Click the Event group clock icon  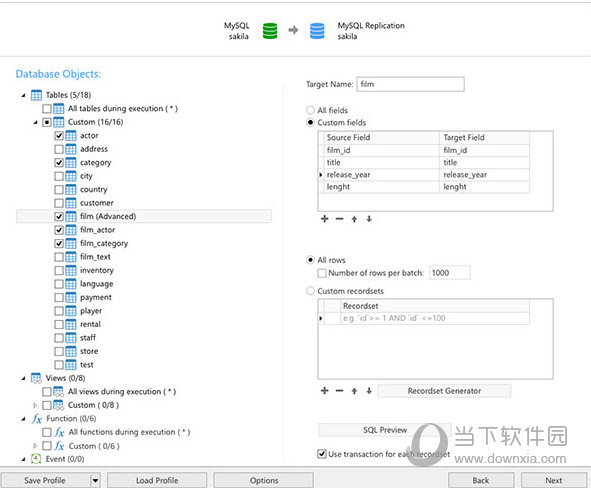coord(36,459)
